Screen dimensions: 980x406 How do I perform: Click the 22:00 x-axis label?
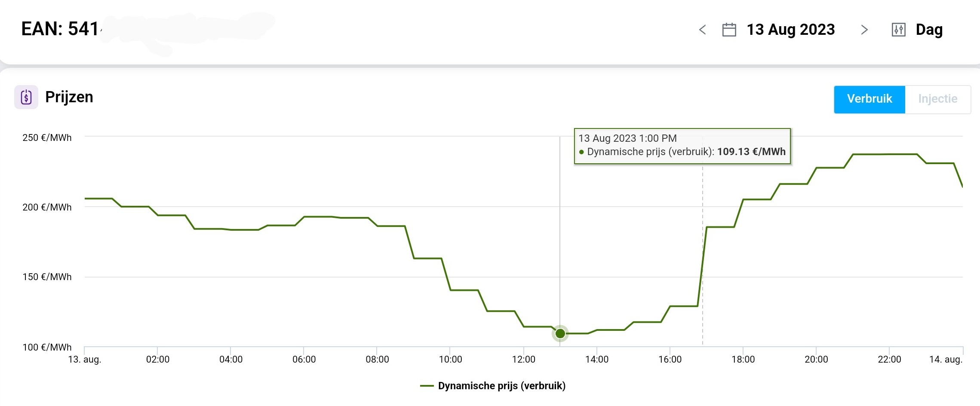[889, 359]
